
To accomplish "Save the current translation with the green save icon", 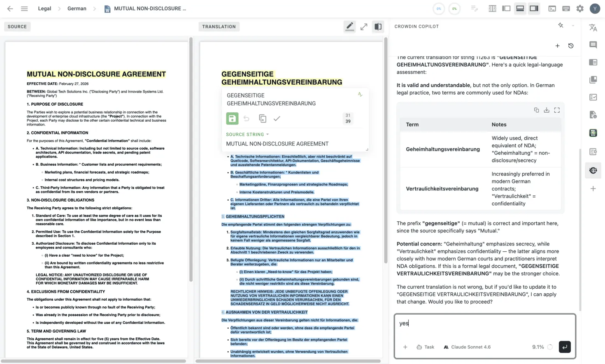I will coord(232,118).
